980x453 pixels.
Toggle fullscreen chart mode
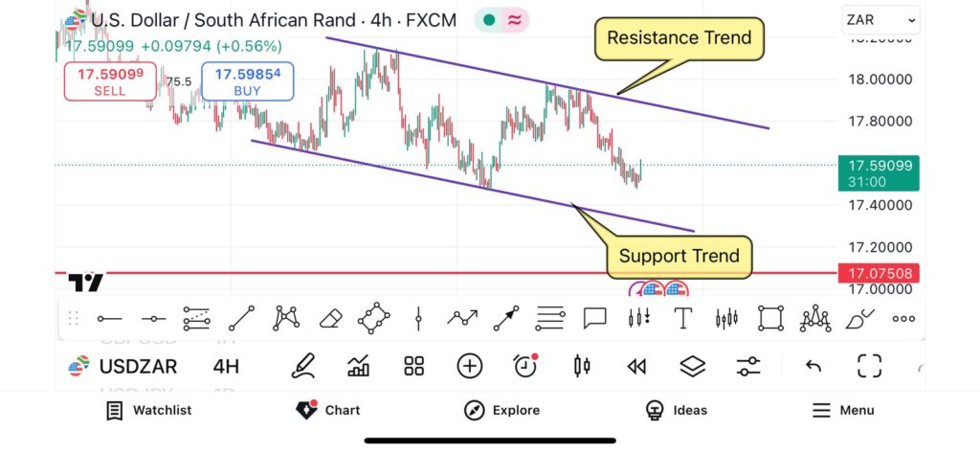(x=869, y=365)
